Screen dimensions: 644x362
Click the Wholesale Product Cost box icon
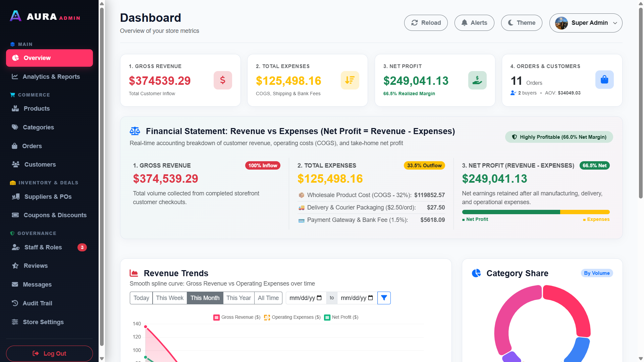point(301,195)
